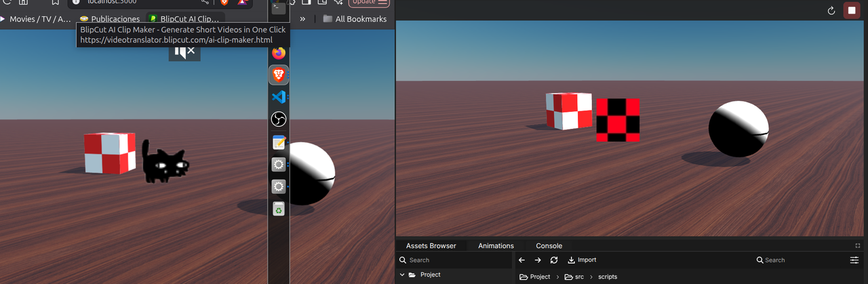Open the Movies / TV bookmark folder
This screenshot has width=868, height=284.
[x=35, y=19]
